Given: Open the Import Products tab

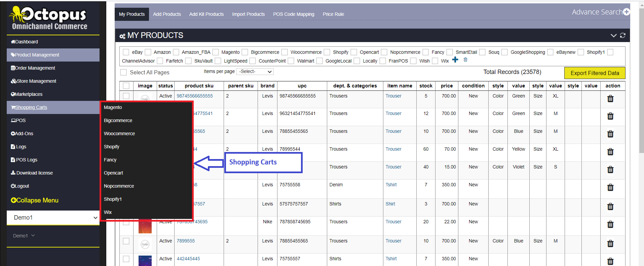Looking at the screenshot, I should [249, 14].
